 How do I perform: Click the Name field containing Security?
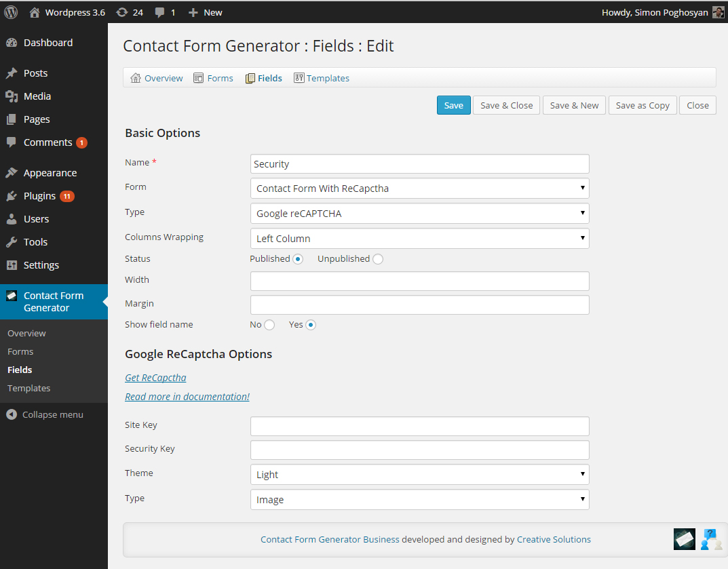[420, 164]
